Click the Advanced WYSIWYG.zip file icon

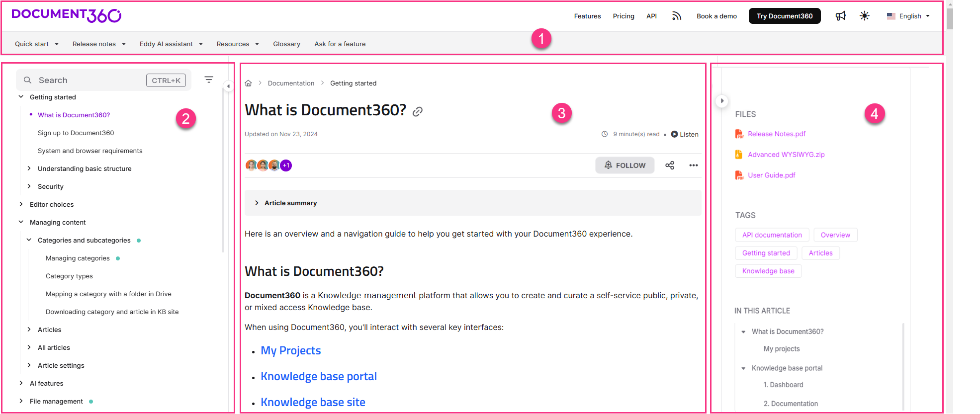click(739, 155)
